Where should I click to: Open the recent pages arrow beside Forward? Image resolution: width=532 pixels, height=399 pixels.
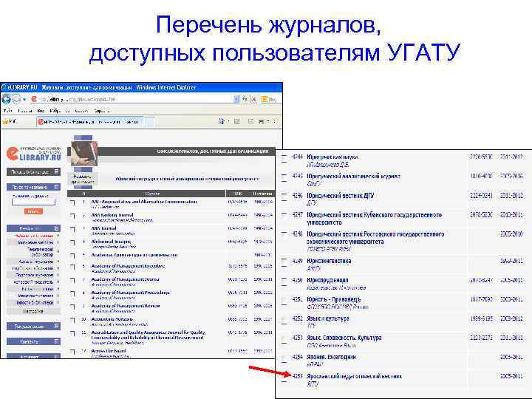click(x=24, y=100)
